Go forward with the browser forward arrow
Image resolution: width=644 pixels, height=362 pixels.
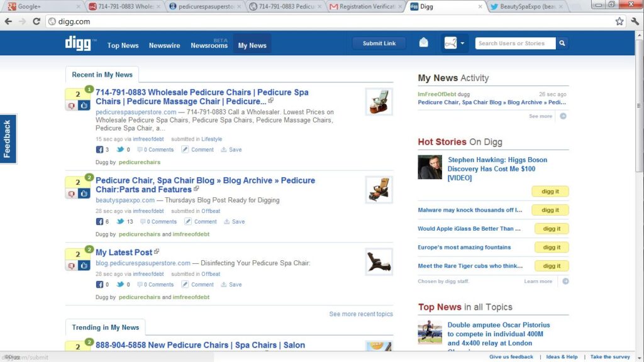(x=22, y=21)
